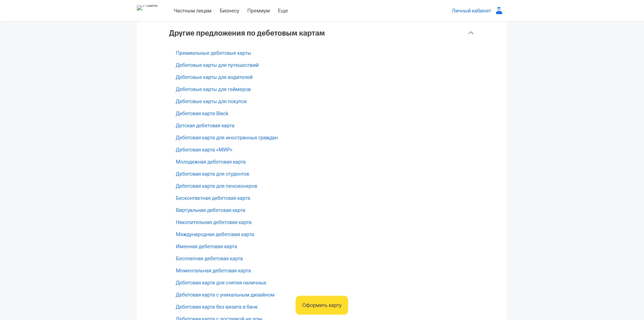Open Международная дебетовая карта link

215,234
